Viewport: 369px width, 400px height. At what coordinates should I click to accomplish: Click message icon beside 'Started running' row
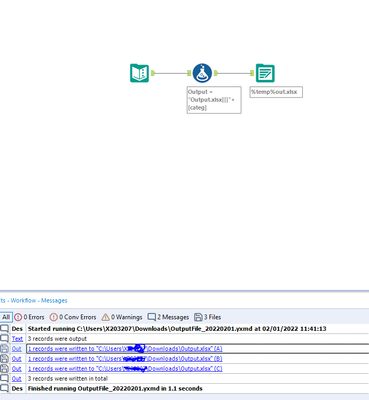click(4, 329)
